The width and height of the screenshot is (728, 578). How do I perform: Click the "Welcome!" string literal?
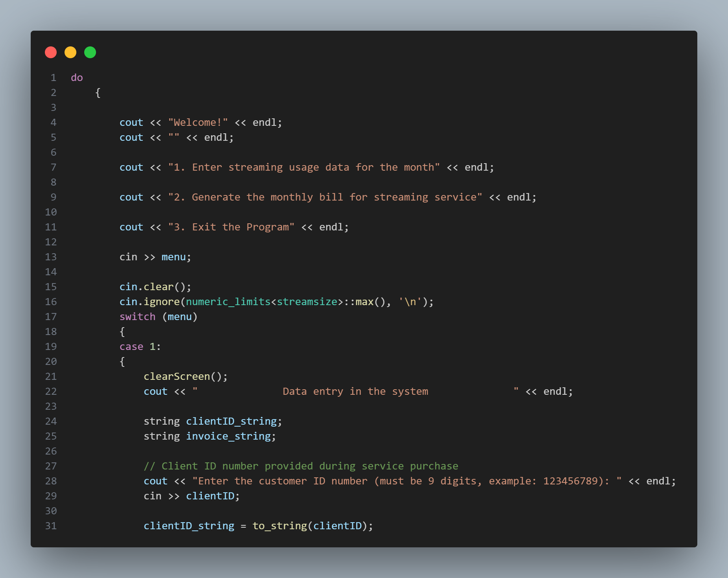coord(198,123)
